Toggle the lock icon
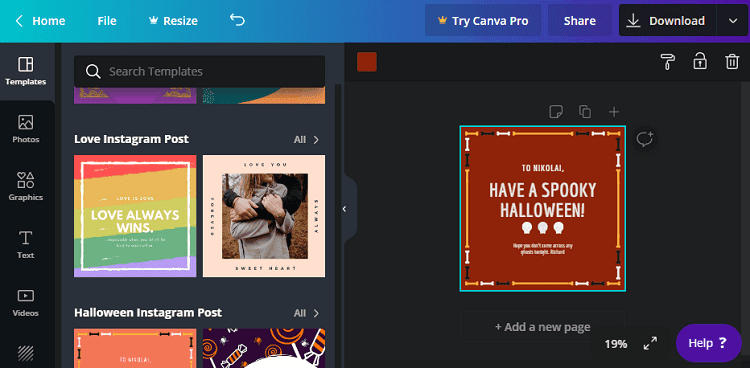The height and width of the screenshot is (368, 750). tap(700, 61)
